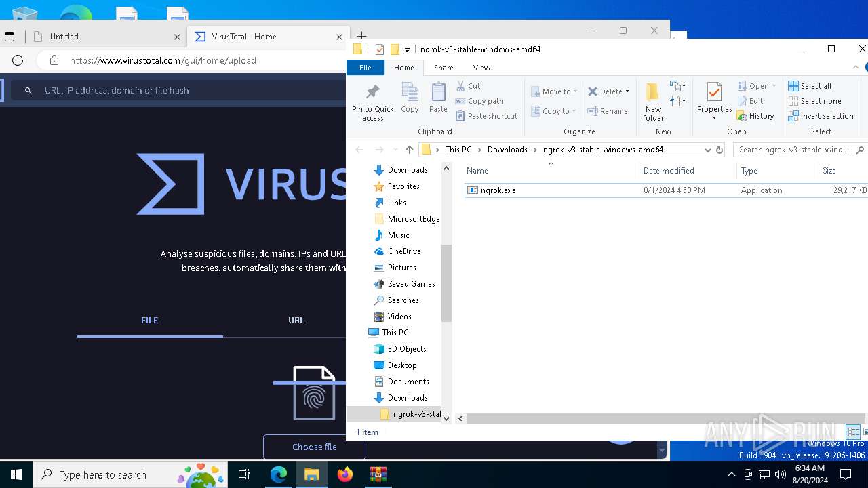Click the Properties checkmark icon in title bar
The image size is (868, 488).
(380, 49)
